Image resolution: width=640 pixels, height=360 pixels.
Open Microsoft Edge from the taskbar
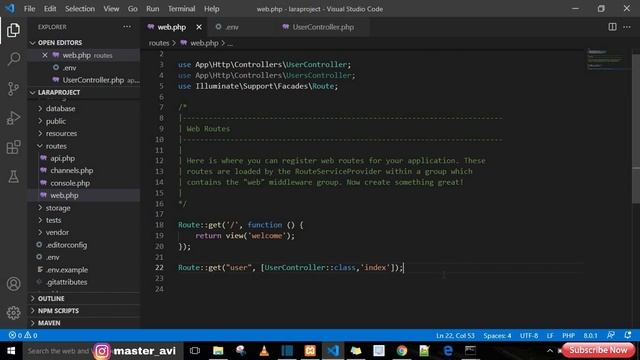click(448, 351)
